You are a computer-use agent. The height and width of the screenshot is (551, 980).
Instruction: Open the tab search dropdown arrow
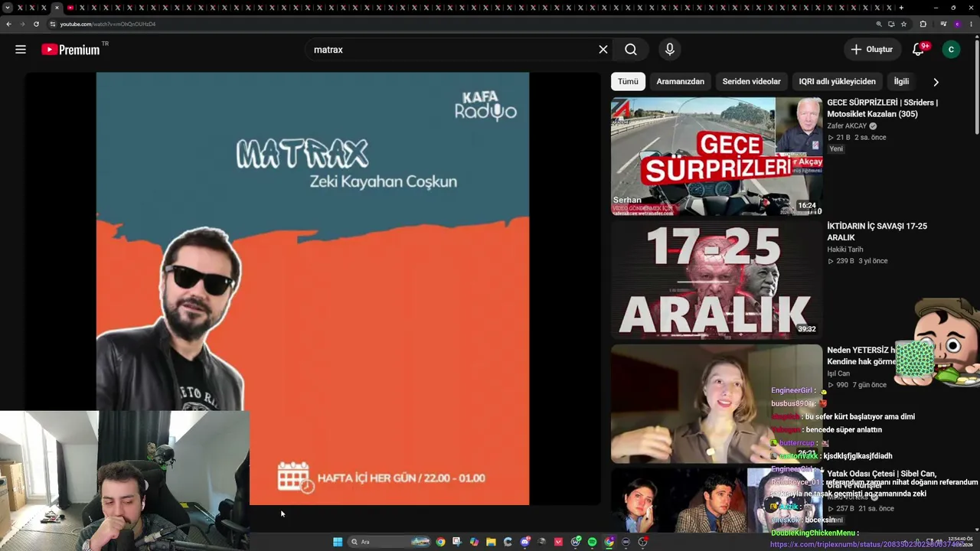[x=8, y=8]
